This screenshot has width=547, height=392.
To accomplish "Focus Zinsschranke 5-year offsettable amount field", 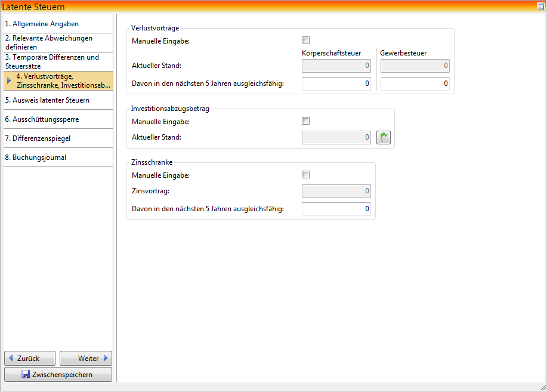I will (336, 209).
